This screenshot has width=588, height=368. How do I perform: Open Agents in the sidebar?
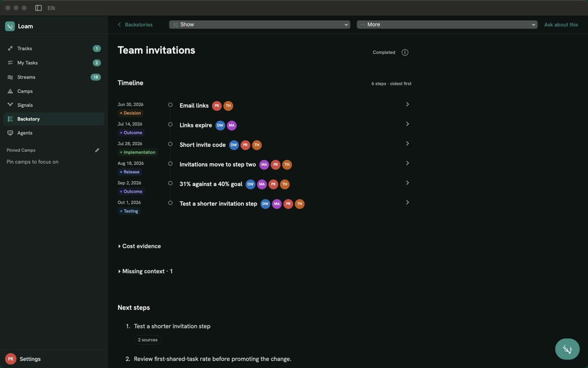[x=54, y=133]
